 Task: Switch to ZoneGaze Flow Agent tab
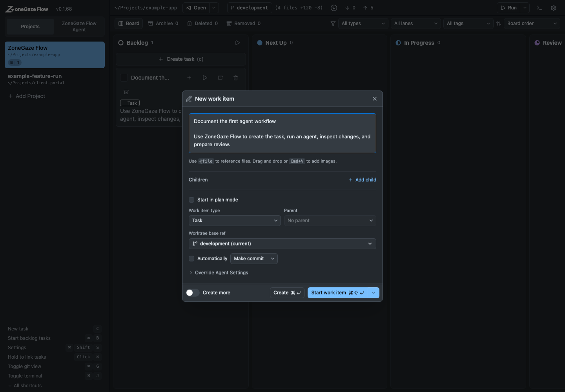tap(79, 27)
